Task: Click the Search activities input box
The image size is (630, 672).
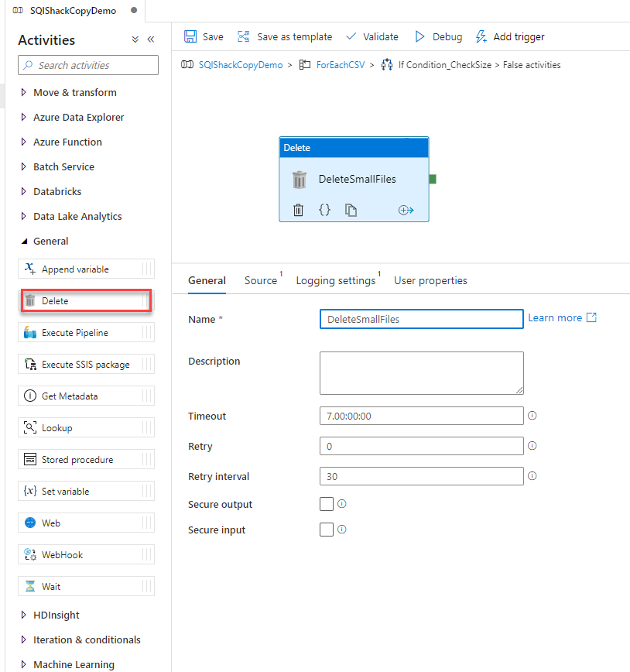Action: pyautogui.click(x=88, y=65)
